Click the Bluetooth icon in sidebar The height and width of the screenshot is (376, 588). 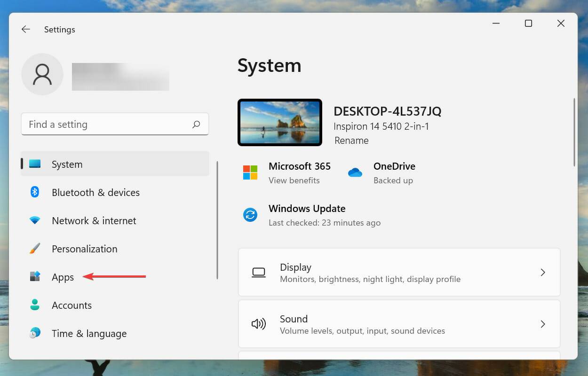pos(35,192)
